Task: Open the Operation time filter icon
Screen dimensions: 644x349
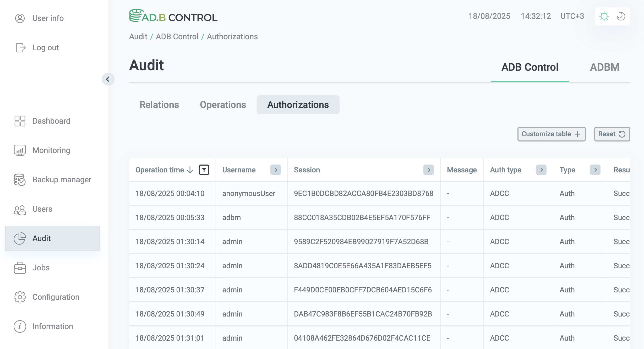Action: click(x=204, y=170)
